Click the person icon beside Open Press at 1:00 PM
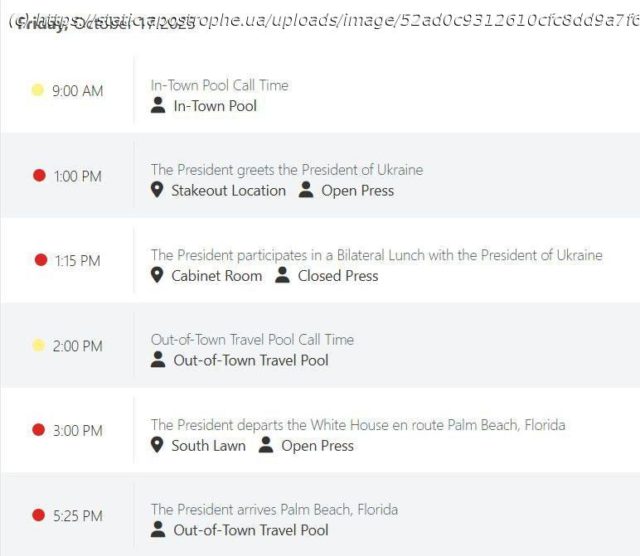The image size is (640, 556). tap(306, 190)
